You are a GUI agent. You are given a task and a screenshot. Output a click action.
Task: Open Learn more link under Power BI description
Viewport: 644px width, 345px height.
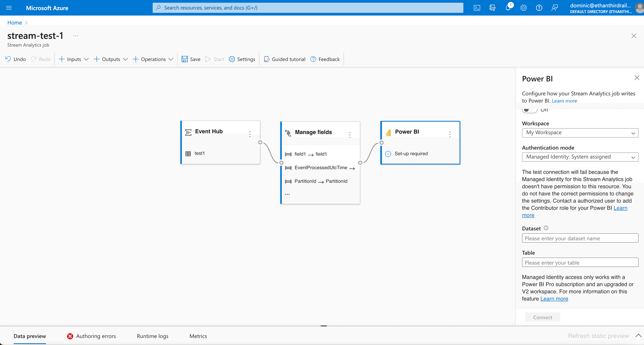pyautogui.click(x=565, y=101)
